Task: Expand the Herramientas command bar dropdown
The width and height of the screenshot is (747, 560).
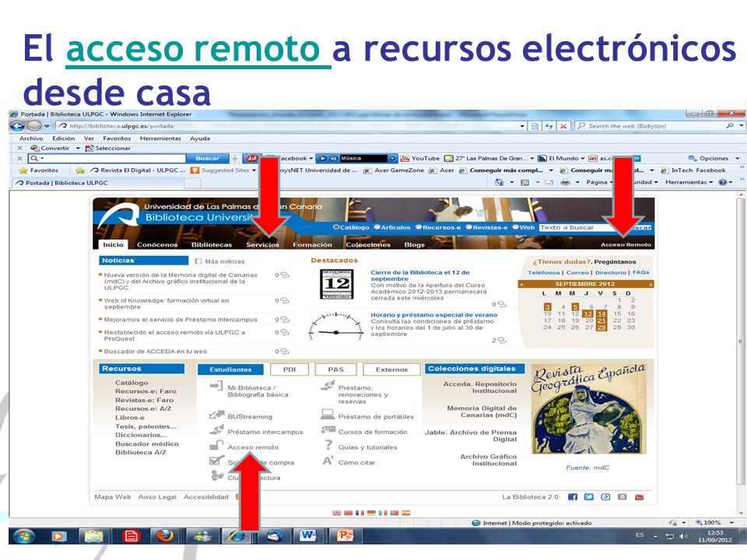Action: (x=710, y=182)
